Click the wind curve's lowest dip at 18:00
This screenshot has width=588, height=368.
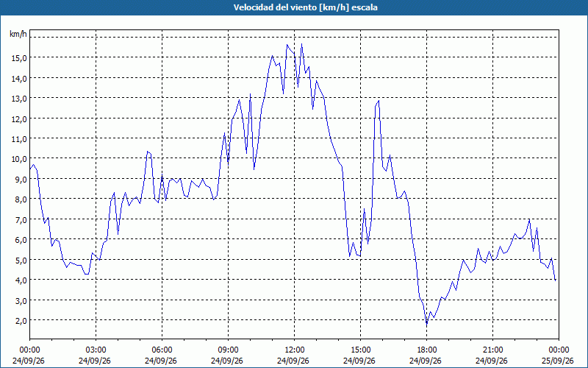426,324
